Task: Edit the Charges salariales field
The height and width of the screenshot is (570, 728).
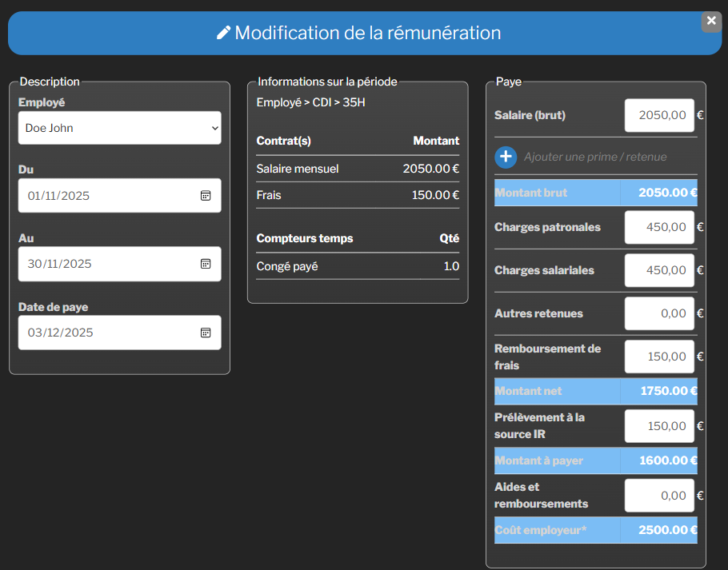Action: (x=658, y=270)
